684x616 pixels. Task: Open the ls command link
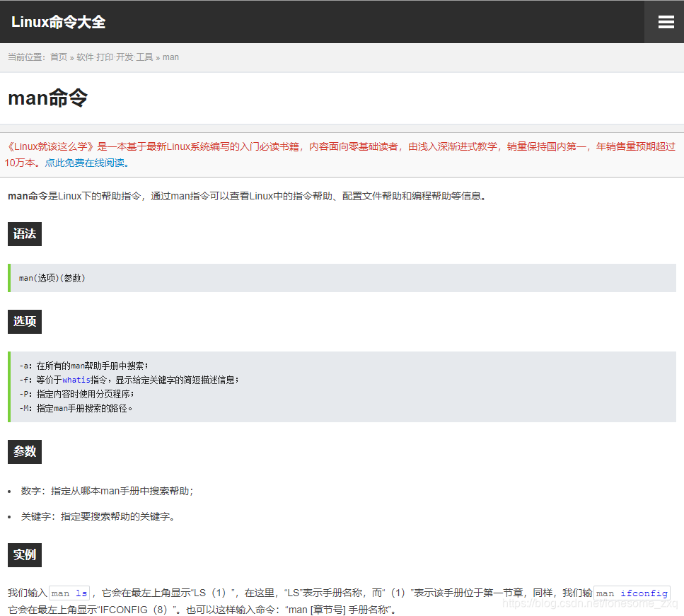click(x=81, y=593)
